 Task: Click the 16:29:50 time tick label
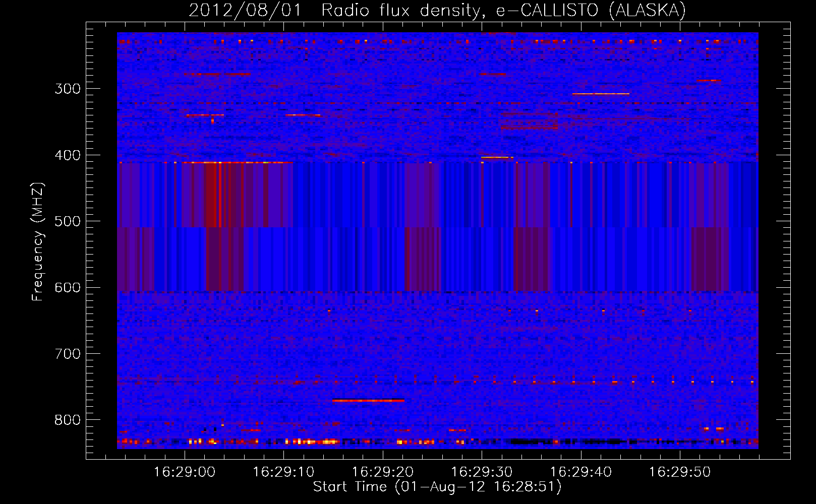coord(680,472)
